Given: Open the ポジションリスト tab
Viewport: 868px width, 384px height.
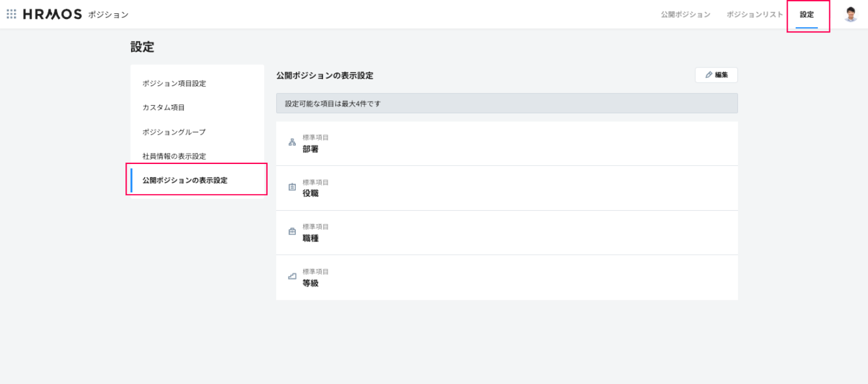Looking at the screenshot, I should point(755,14).
